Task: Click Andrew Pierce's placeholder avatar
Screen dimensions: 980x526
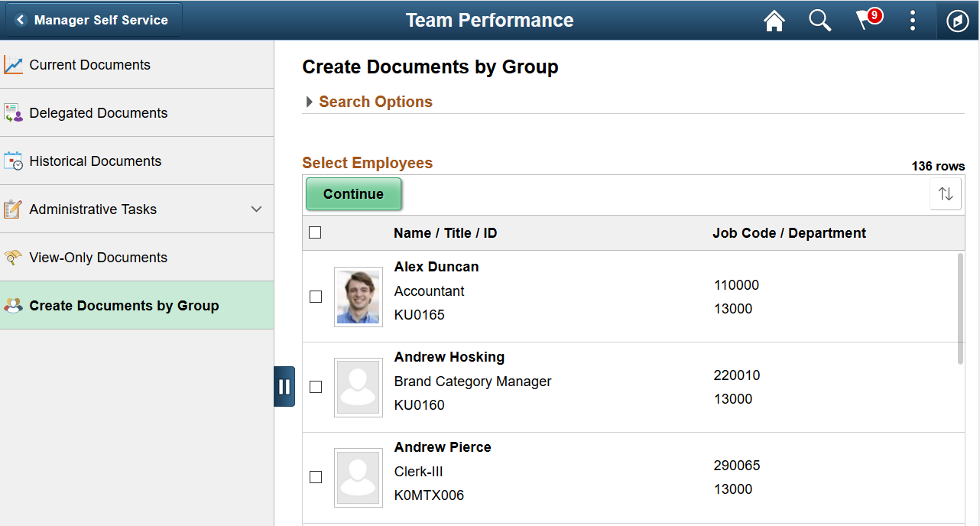Action: tap(359, 478)
